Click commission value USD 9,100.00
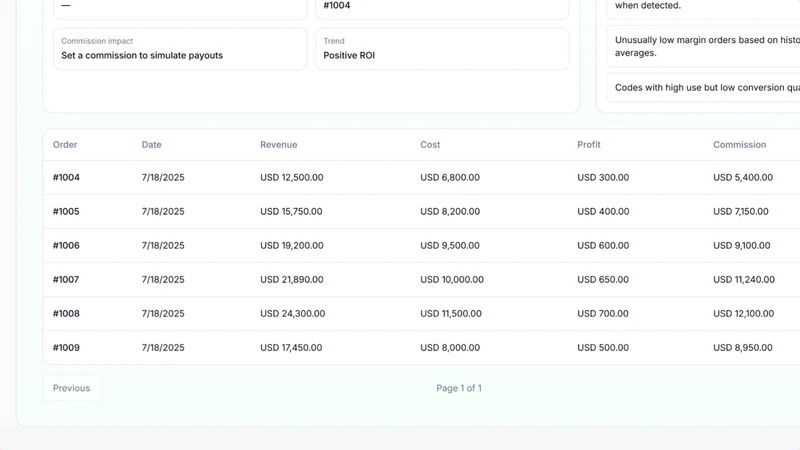 (742, 245)
